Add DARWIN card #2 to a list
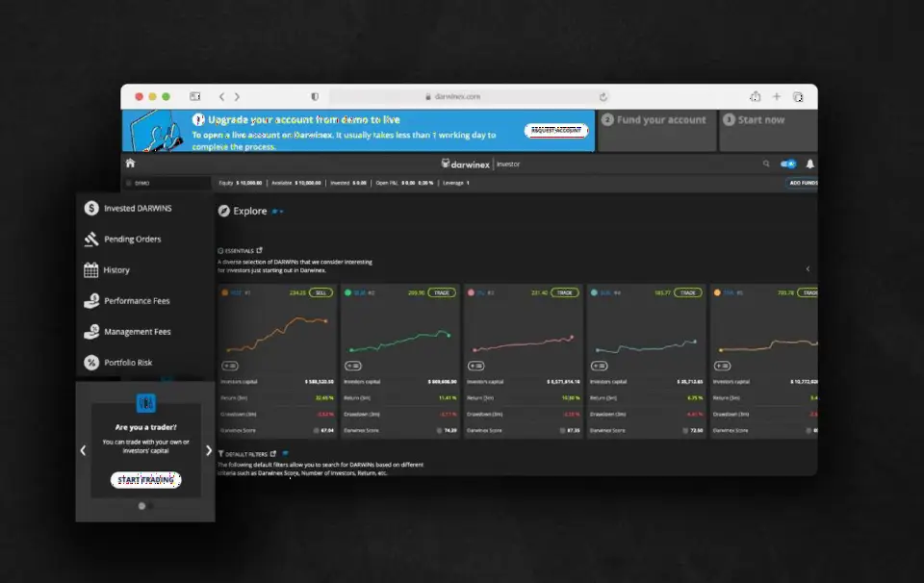 [x=353, y=366]
